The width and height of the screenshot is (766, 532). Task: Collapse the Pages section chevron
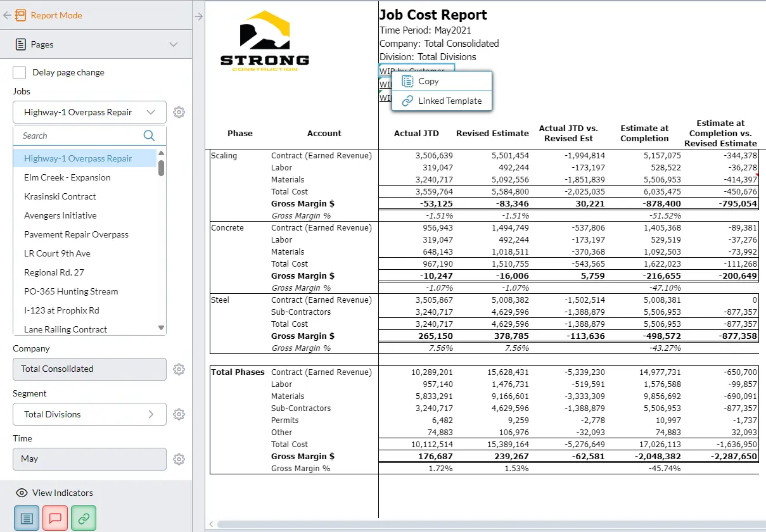(174, 44)
